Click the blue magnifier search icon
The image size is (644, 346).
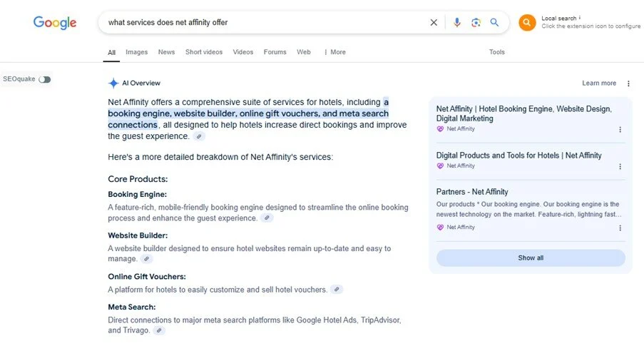(x=494, y=23)
